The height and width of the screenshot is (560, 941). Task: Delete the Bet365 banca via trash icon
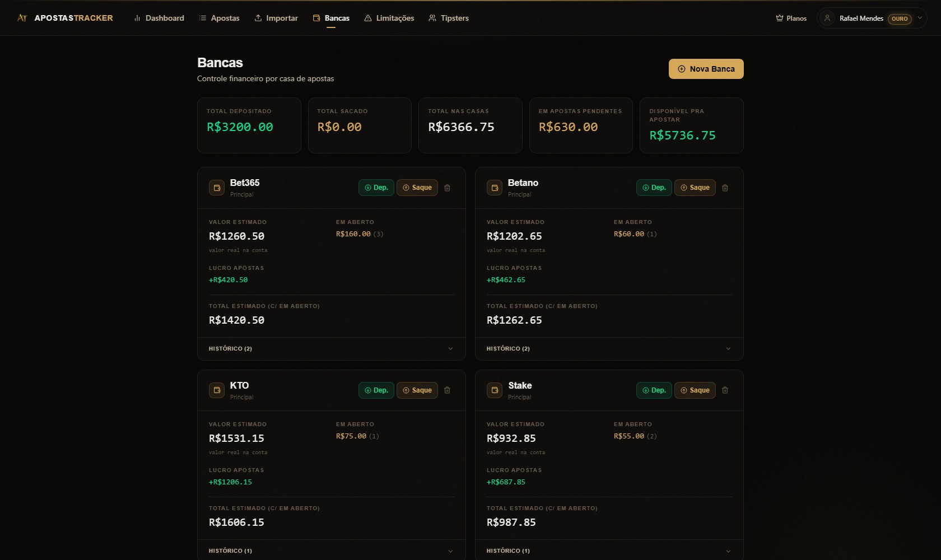pos(447,188)
